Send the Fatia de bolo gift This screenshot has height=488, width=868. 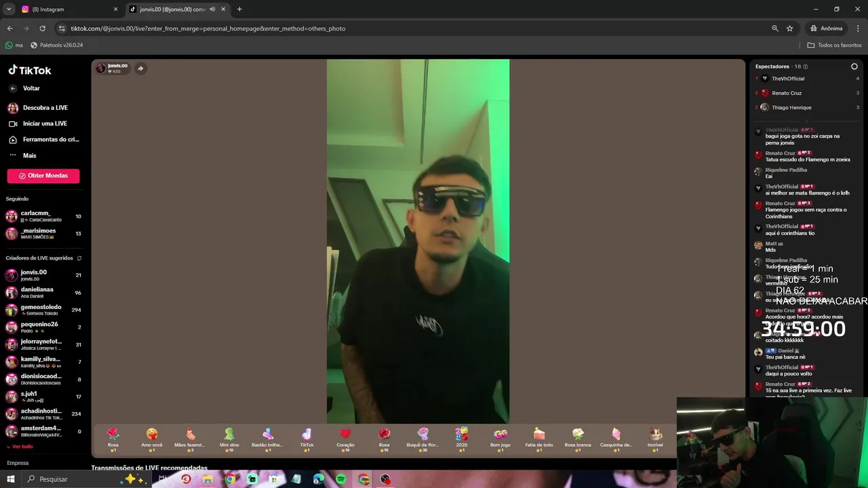(539, 439)
